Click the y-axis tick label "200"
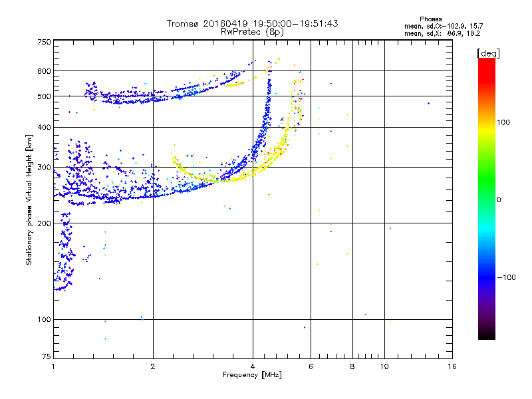 44,223
